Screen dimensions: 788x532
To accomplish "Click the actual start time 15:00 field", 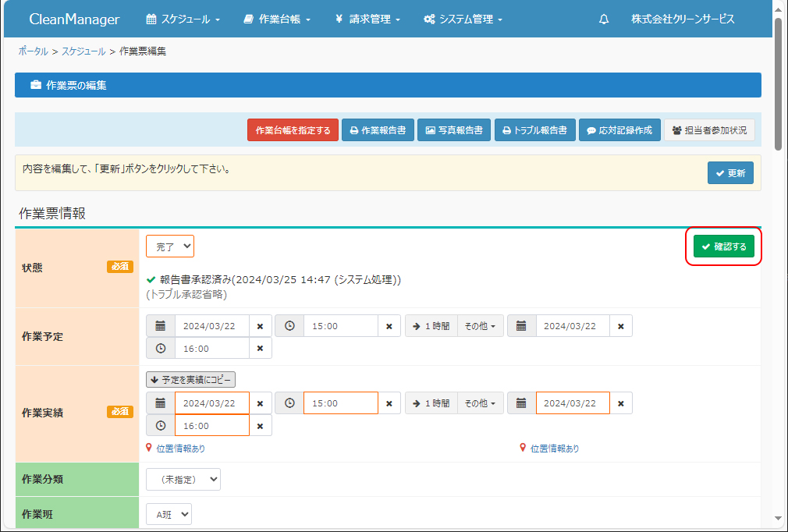I will click(x=340, y=403).
